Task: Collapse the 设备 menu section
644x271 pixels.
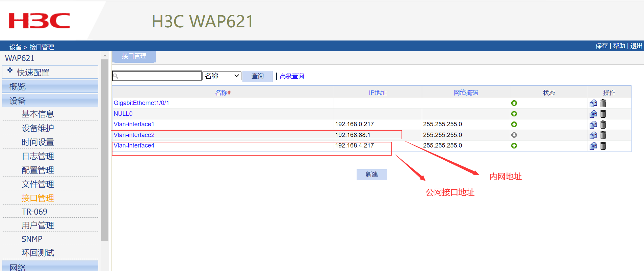Action: coord(50,101)
